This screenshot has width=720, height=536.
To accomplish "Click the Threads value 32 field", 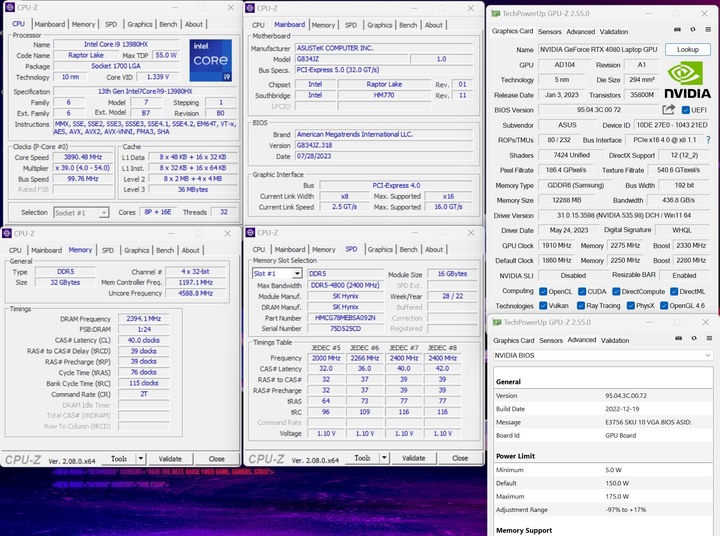I will 224,212.
